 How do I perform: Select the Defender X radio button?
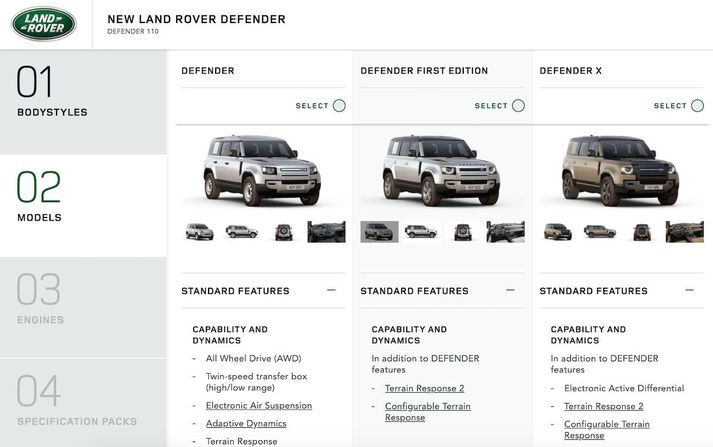(698, 105)
